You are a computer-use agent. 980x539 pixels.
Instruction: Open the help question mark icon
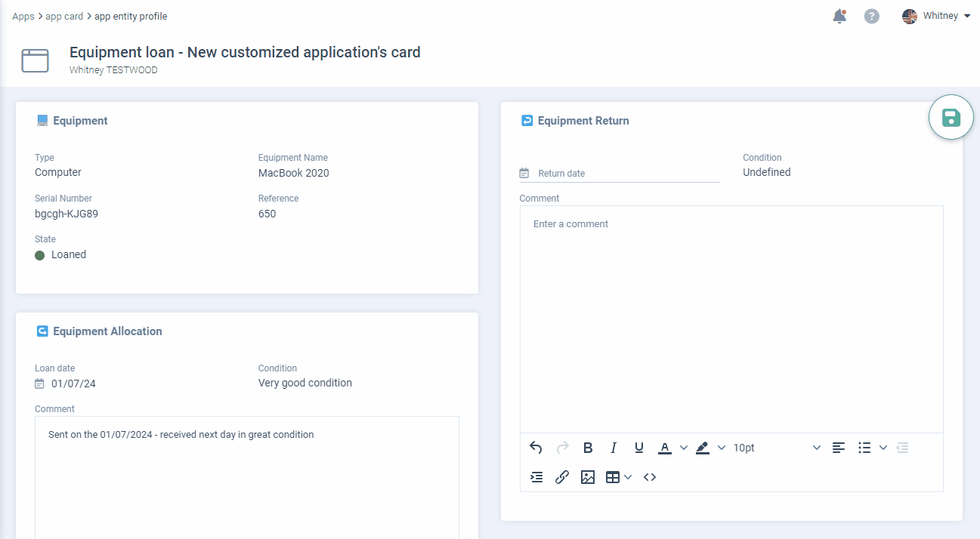[872, 17]
